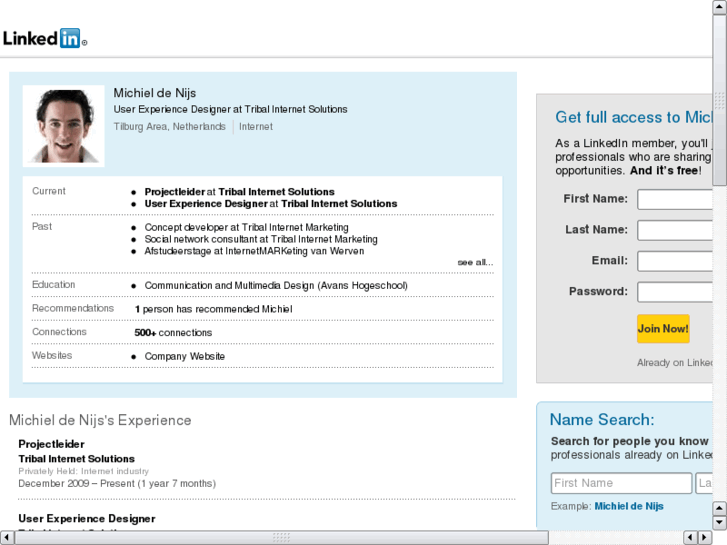Click the Already on LinkedIn text
This screenshot has width=727, height=545.
(675, 363)
